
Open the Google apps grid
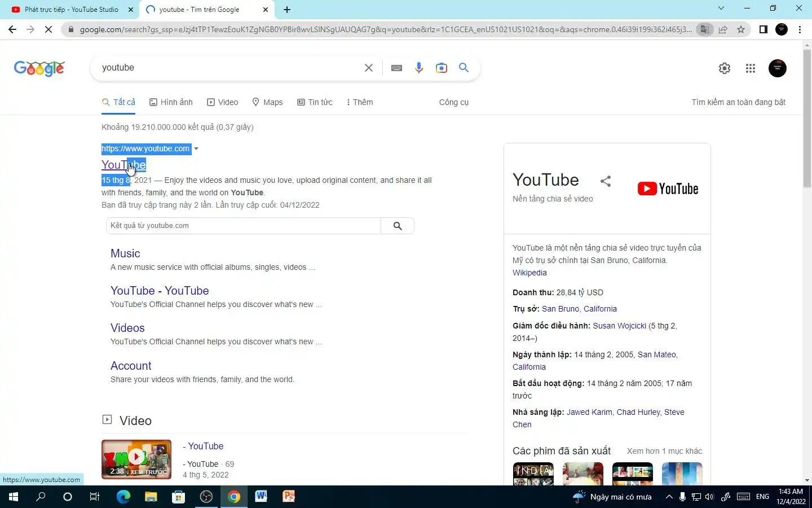(751, 68)
